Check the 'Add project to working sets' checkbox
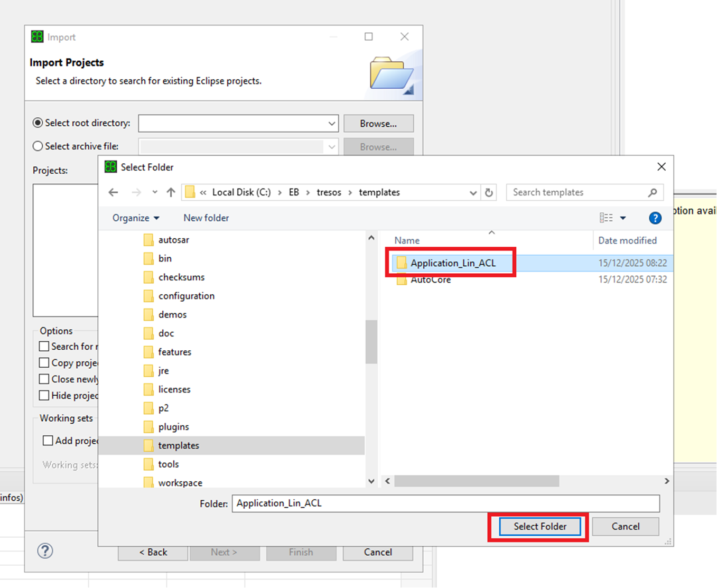 point(48,441)
